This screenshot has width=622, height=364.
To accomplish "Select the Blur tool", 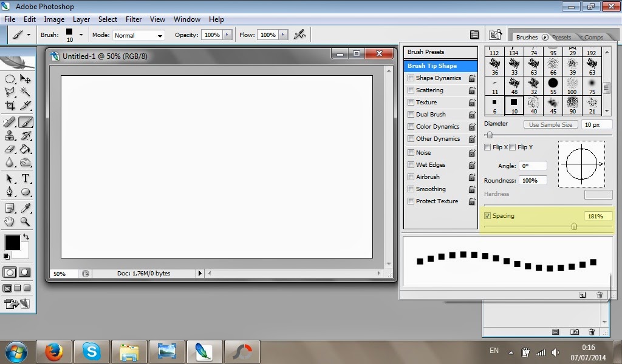I will point(10,163).
